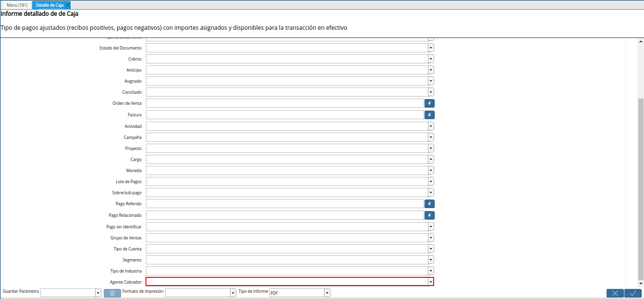Open the Segmento dropdown arrow
The image size is (644, 299).
pyautogui.click(x=431, y=260)
